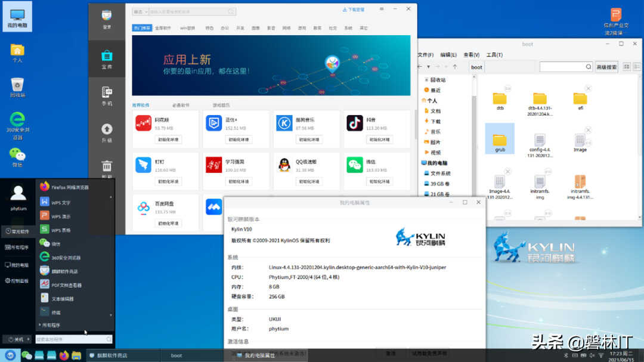Click 初始化环境 button under 同花顺
Screen dimensions: 644x362
click(168, 140)
